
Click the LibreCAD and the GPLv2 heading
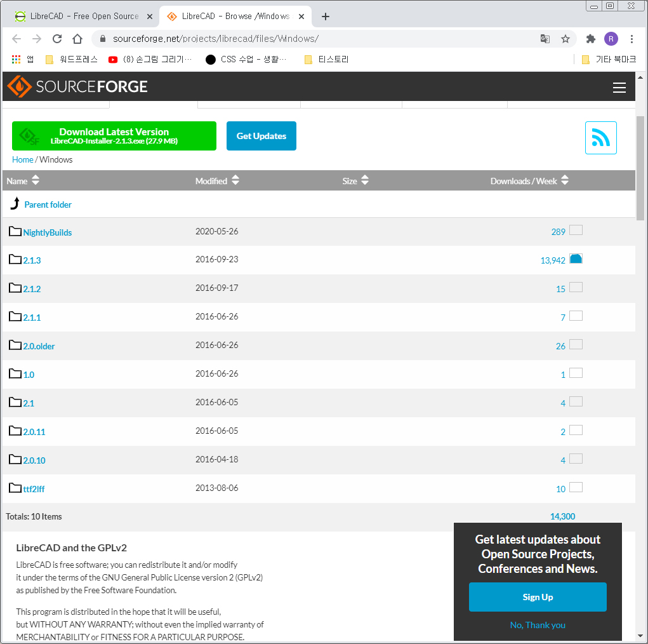72,547
